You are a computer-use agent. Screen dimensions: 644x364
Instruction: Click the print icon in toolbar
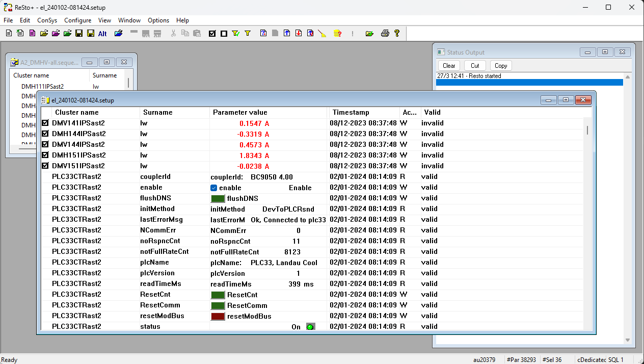pos(385,34)
